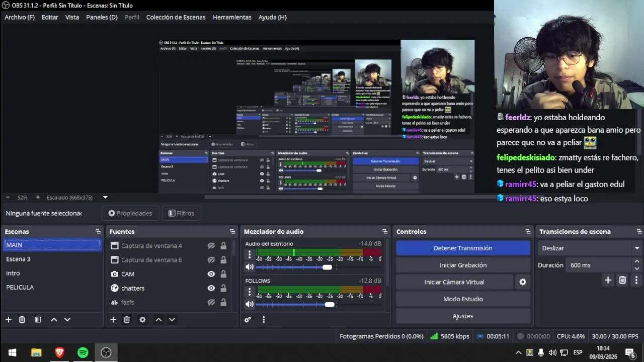Image resolution: width=644 pixels, height=362 pixels.
Task: Zoom in preview with plus icon
Action: [x=38, y=198]
